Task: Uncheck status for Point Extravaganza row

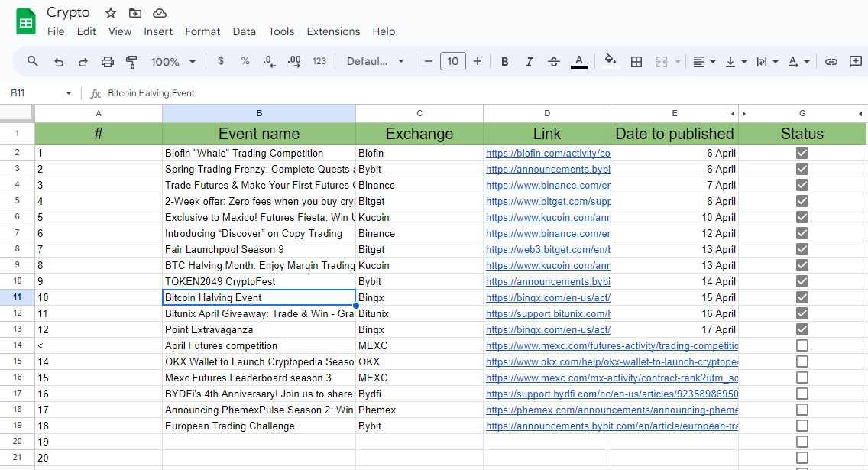Action: click(802, 329)
